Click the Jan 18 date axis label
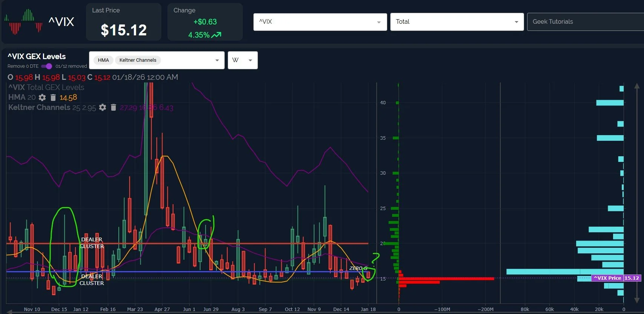This screenshot has height=314, width=644. click(x=368, y=309)
